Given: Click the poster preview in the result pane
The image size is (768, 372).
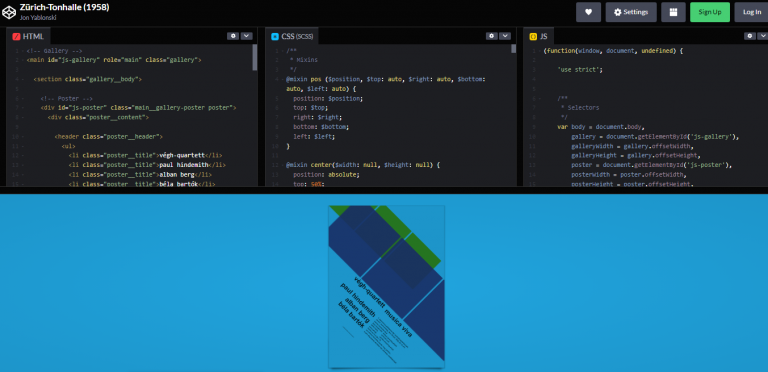Looking at the screenshot, I should (386, 286).
